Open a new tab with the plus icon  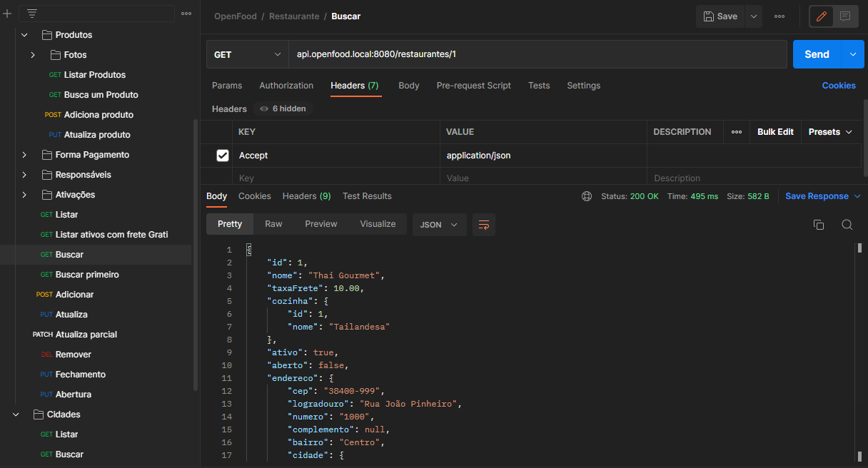pos(8,12)
